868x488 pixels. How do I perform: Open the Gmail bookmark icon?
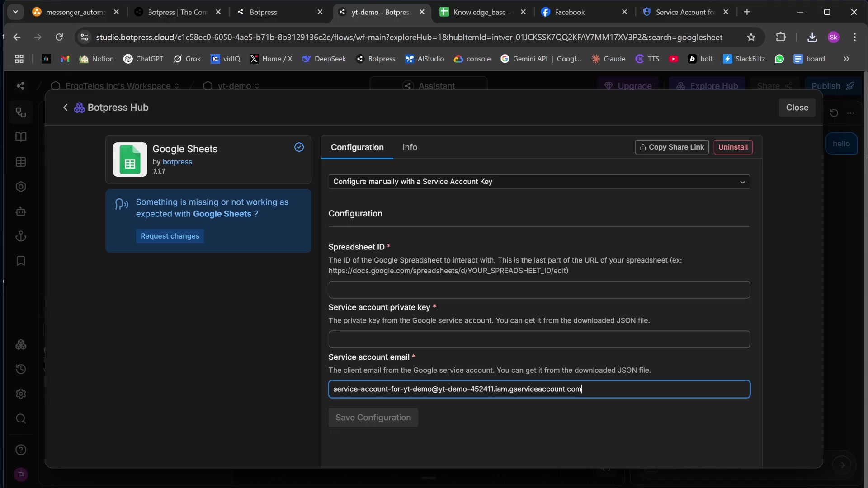point(65,59)
